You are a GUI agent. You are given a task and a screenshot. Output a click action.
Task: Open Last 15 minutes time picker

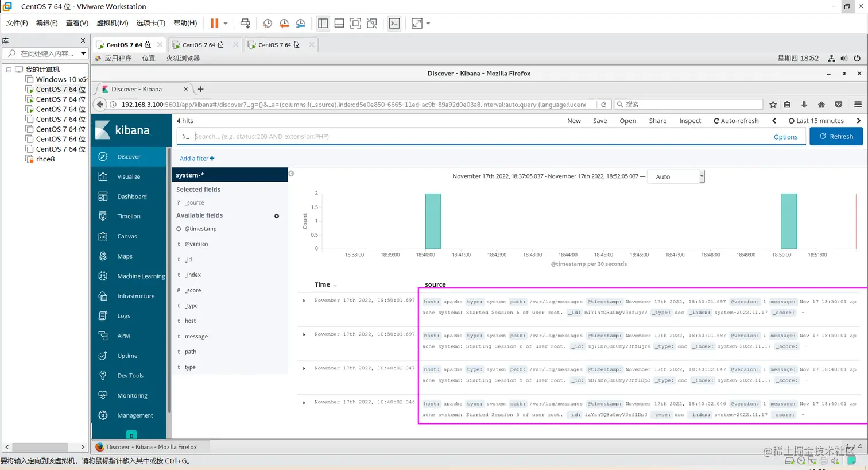tap(816, 121)
